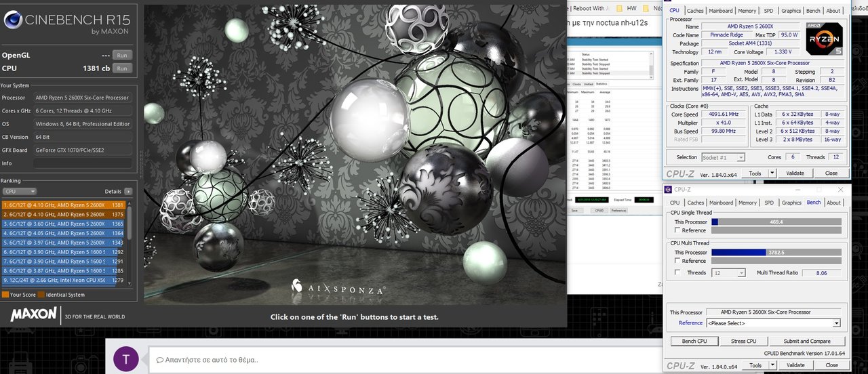Click Validate in lower CPU-Z window
868x374 pixels.
[795, 365]
